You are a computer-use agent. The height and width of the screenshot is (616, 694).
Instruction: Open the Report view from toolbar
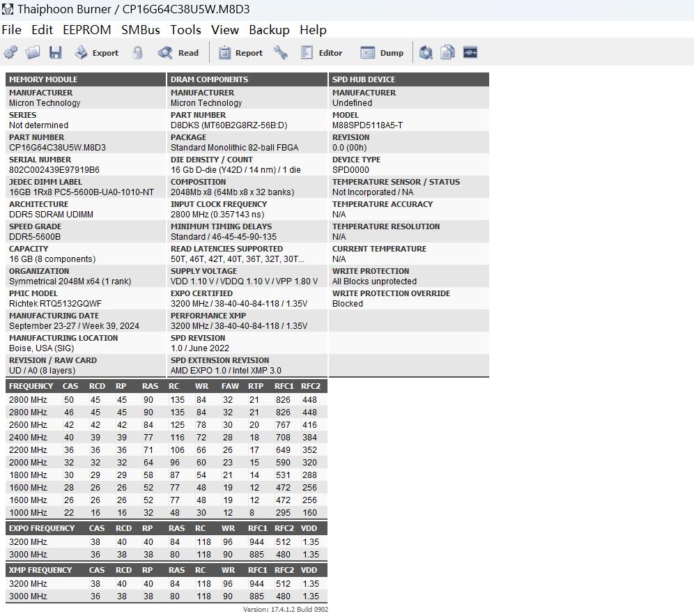click(240, 53)
